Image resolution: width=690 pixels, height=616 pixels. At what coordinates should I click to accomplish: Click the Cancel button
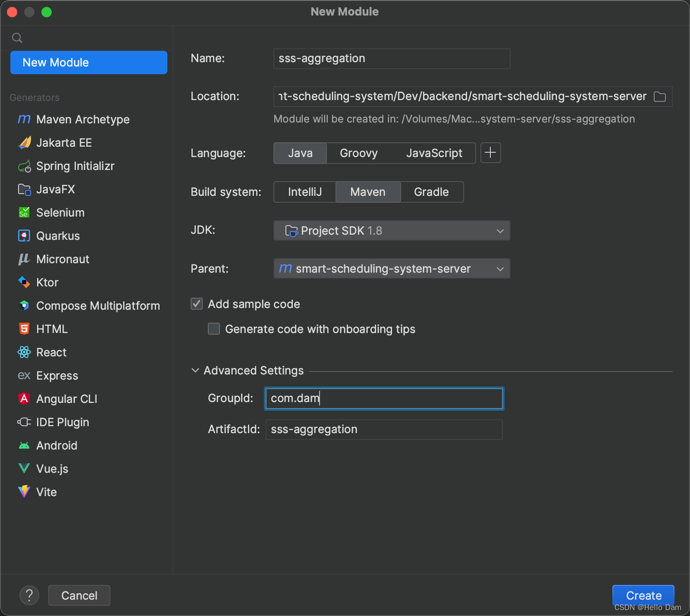(x=79, y=596)
